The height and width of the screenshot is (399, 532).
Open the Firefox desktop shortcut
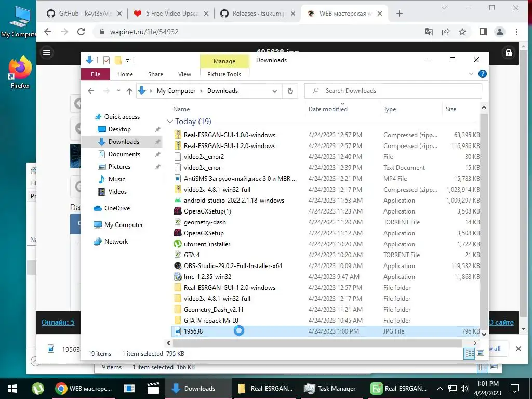tap(20, 72)
